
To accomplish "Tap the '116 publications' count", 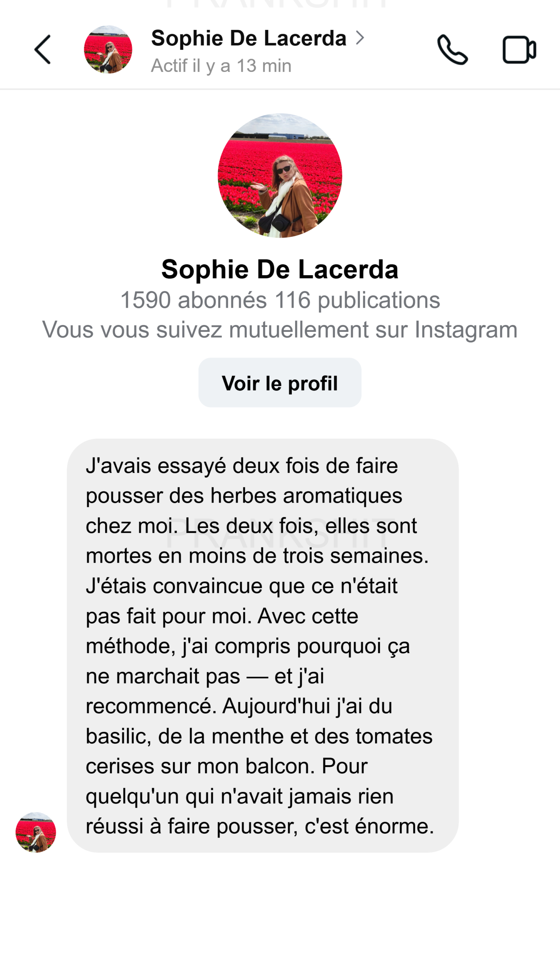I will coord(358,300).
